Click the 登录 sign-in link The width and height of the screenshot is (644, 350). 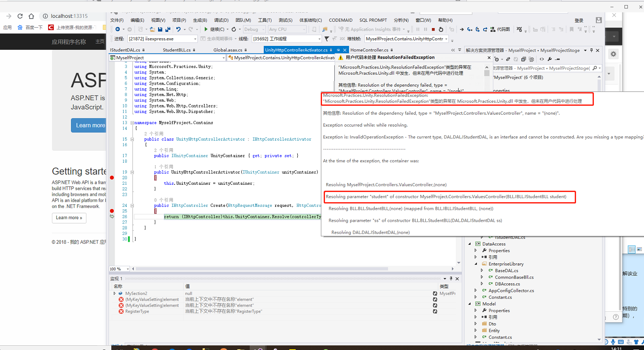pos(579,20)
